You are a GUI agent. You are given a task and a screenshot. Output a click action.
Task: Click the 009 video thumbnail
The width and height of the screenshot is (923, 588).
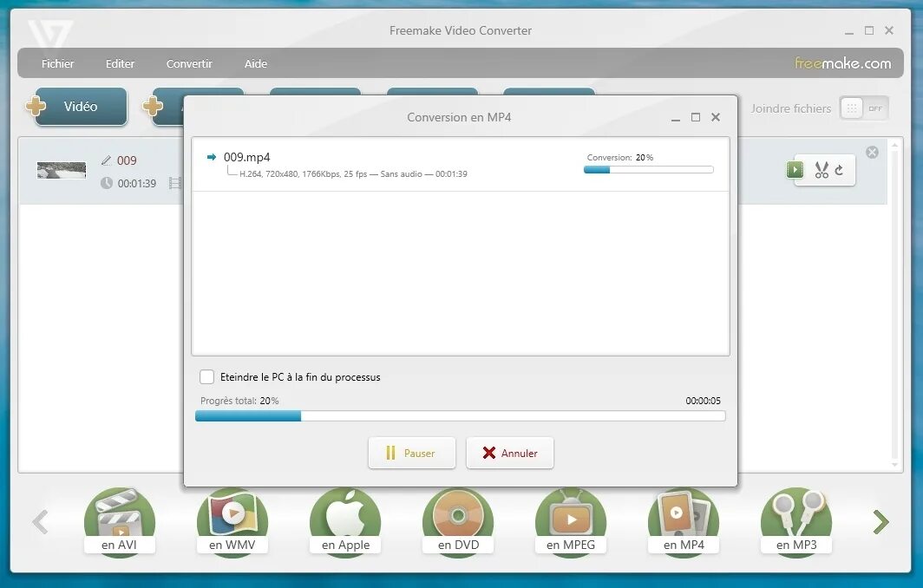pos(62,170)
